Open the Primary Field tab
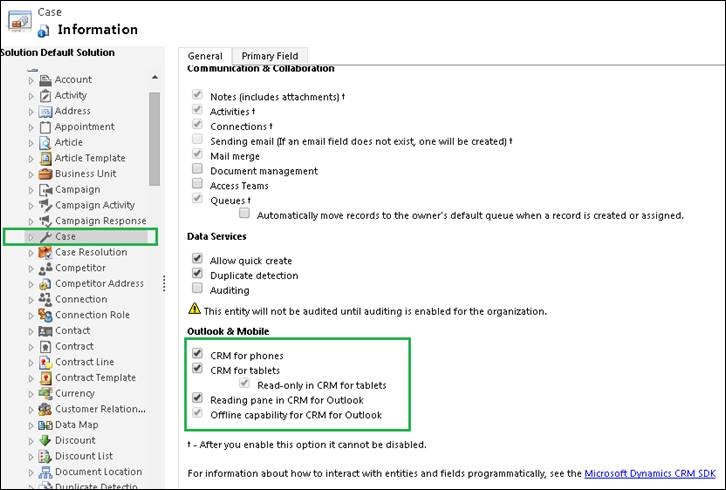726x490 pixels. tap(269, 56)
